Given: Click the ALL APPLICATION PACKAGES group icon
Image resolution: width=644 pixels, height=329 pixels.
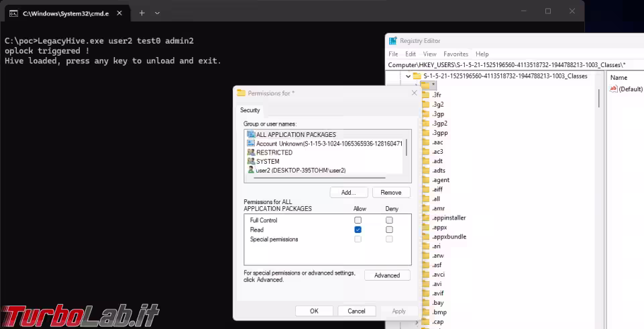Looking at the screenshot, I should tap(251, 134).
